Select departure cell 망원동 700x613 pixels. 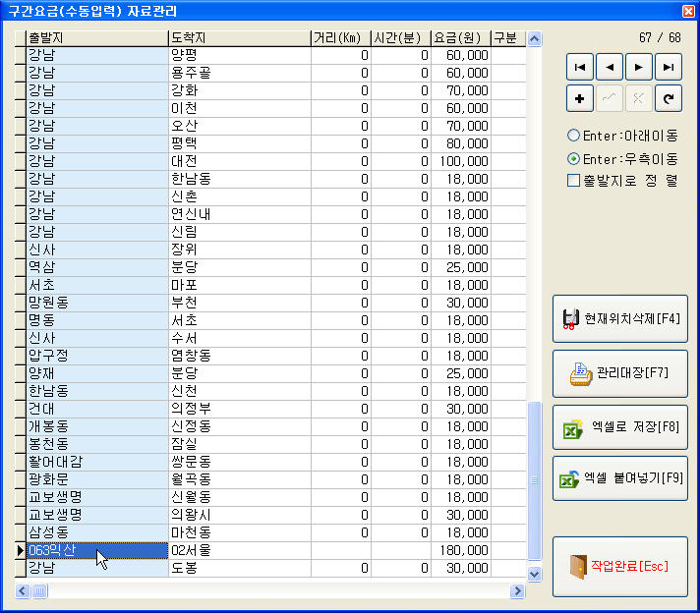coord(97,303)
